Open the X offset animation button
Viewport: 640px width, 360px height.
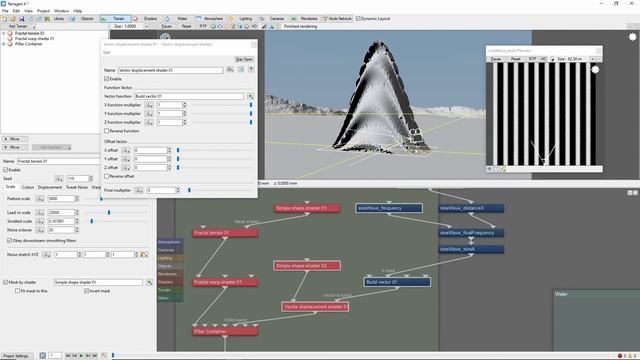126,150
